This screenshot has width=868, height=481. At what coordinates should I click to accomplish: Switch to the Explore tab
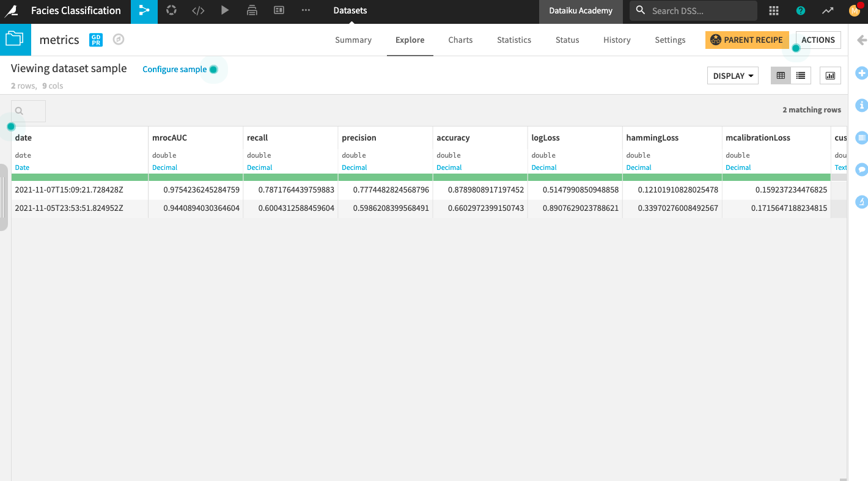410,40
